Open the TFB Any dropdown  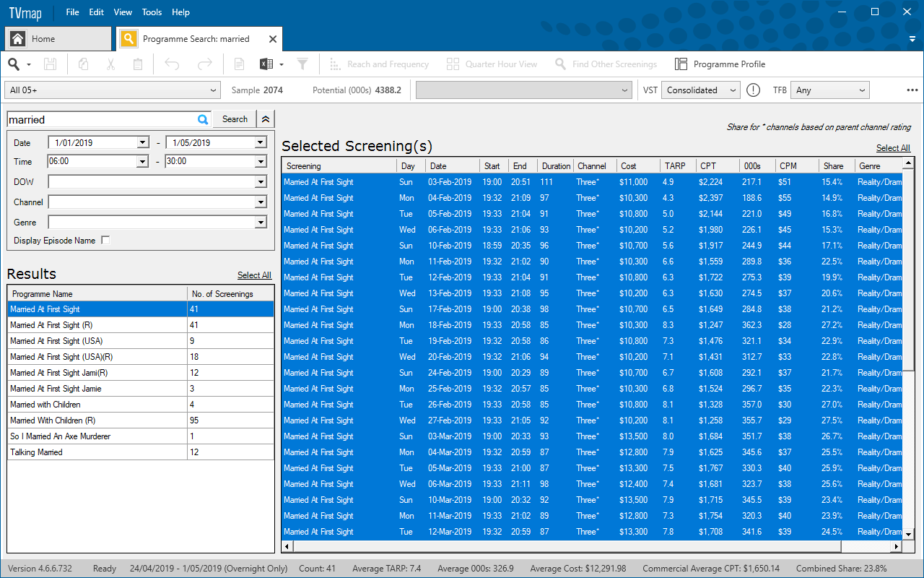click(830, 90)
